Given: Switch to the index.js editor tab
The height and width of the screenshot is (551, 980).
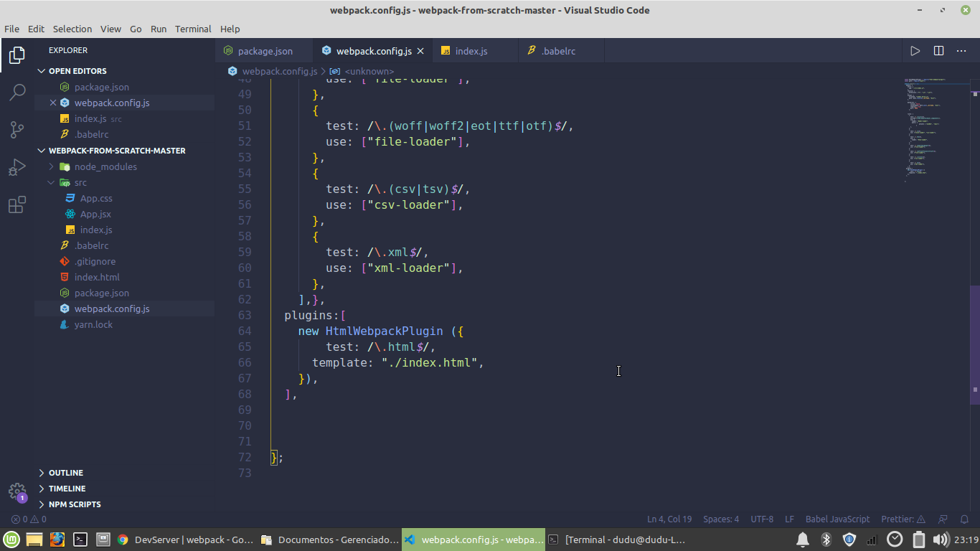Looking at the screenshot, I should click(475, 51).
